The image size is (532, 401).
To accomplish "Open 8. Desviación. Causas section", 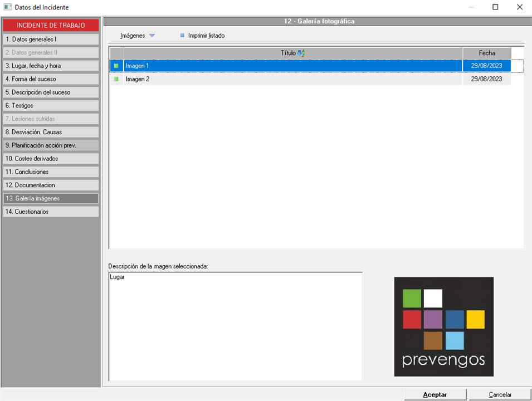I will [x=51, y=132].
